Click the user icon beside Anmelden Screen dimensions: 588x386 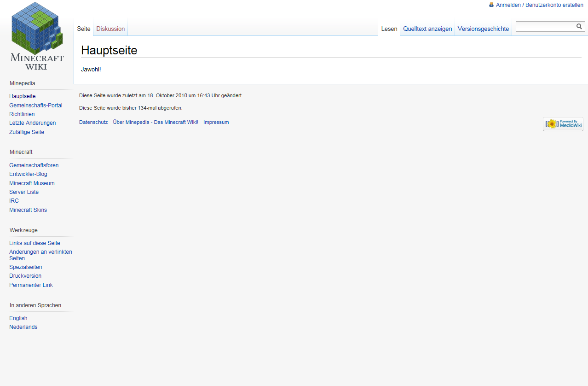coord(491,5)
